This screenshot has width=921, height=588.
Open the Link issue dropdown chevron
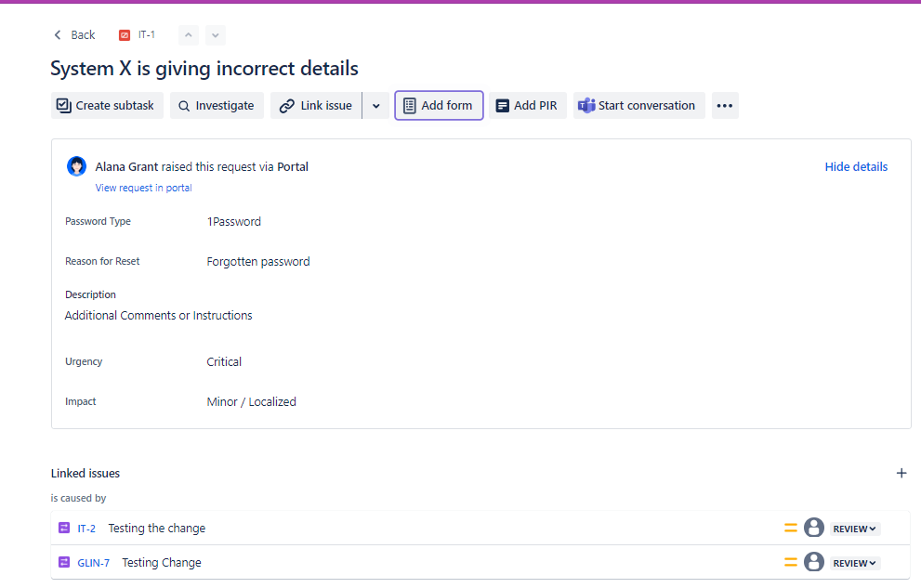[x=375, y=105]
